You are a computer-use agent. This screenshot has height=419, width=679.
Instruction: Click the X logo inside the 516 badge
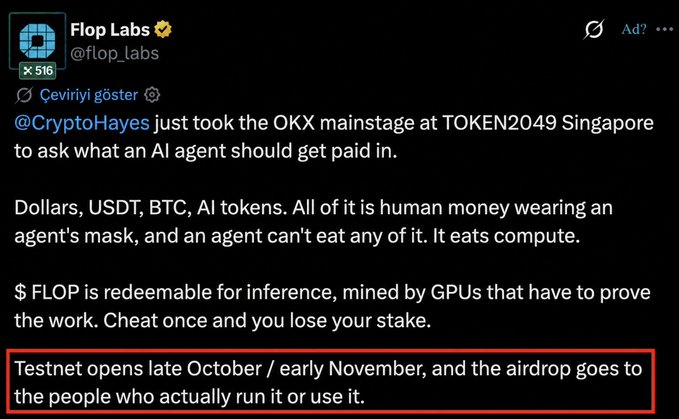pos(28,71)
